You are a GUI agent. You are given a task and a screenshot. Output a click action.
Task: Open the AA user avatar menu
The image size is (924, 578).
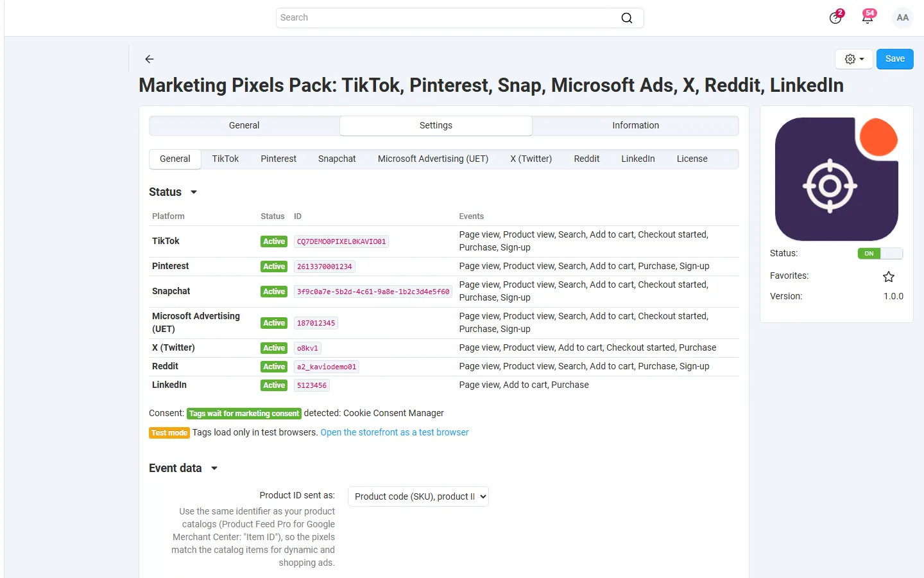click(903, 18)
